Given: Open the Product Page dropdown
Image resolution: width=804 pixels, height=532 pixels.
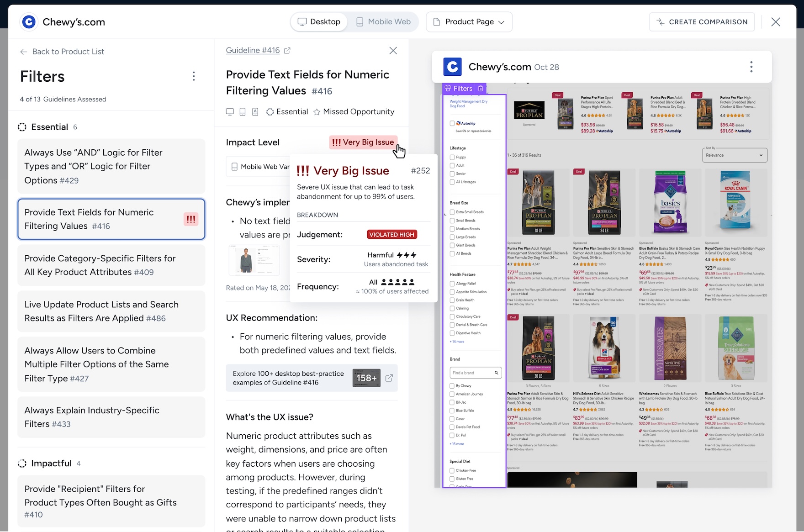Looking at the screenshot, I should (x=469, y=22).
